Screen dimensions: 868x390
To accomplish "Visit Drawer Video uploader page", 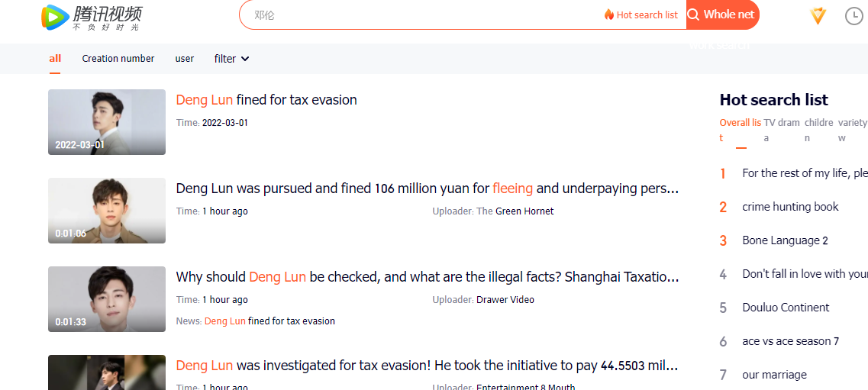I will point(505,300).
